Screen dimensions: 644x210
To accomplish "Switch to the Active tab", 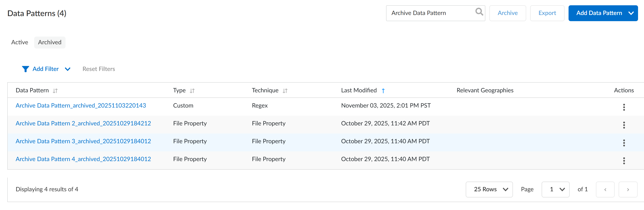I will pos(19,42).
